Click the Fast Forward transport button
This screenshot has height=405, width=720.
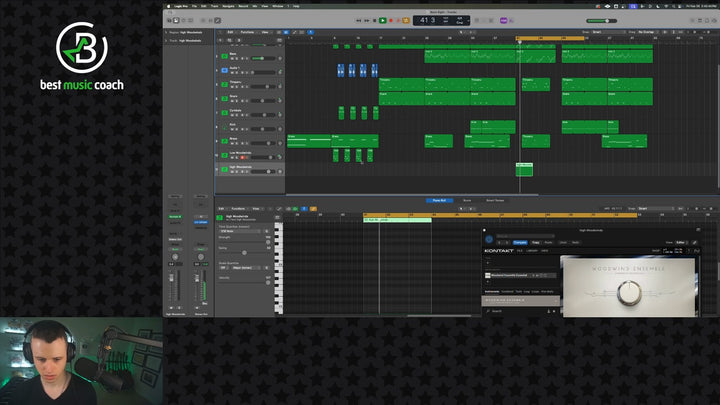click(366, 21)
